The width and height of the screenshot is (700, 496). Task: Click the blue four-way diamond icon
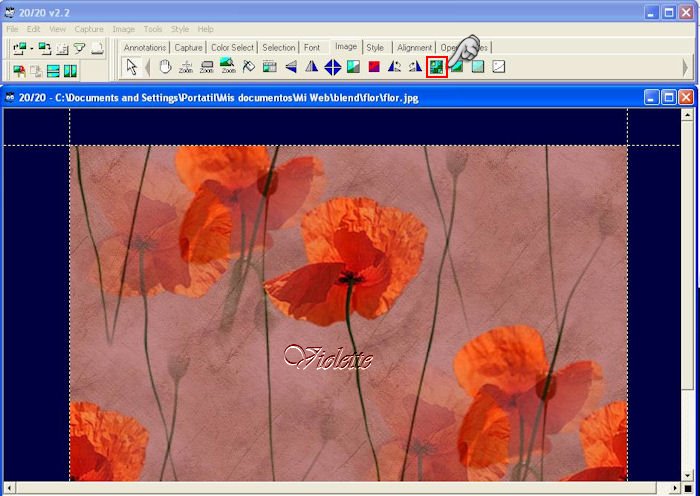click(332, 67)
